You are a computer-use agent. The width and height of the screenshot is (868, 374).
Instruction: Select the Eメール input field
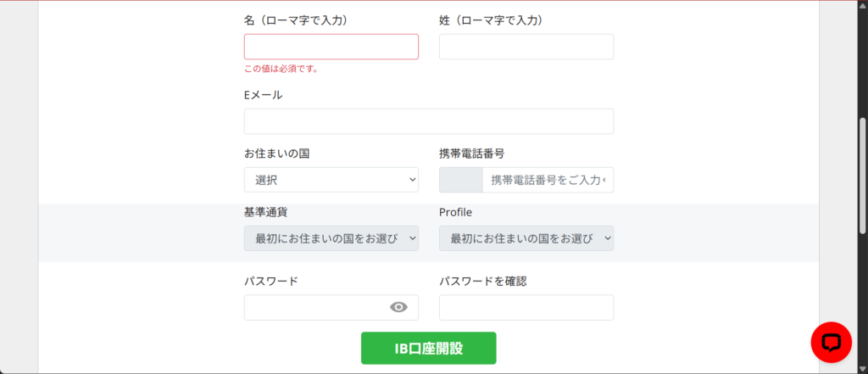click(x=428, y=121)
